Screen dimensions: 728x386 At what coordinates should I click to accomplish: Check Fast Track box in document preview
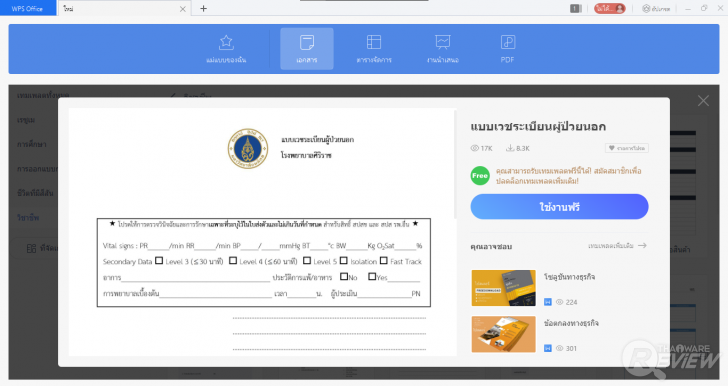tap(384, 261)
